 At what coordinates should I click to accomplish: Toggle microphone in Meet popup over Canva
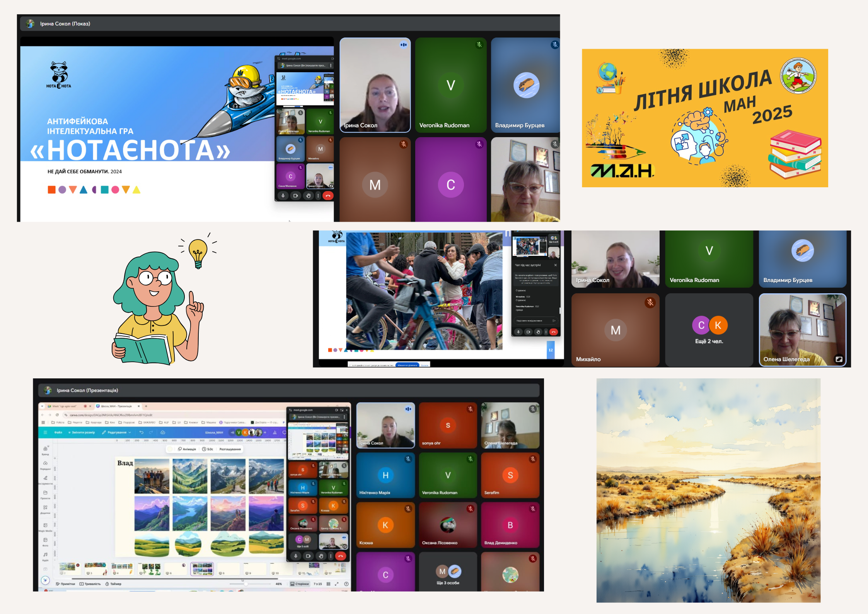pos(296,556)
